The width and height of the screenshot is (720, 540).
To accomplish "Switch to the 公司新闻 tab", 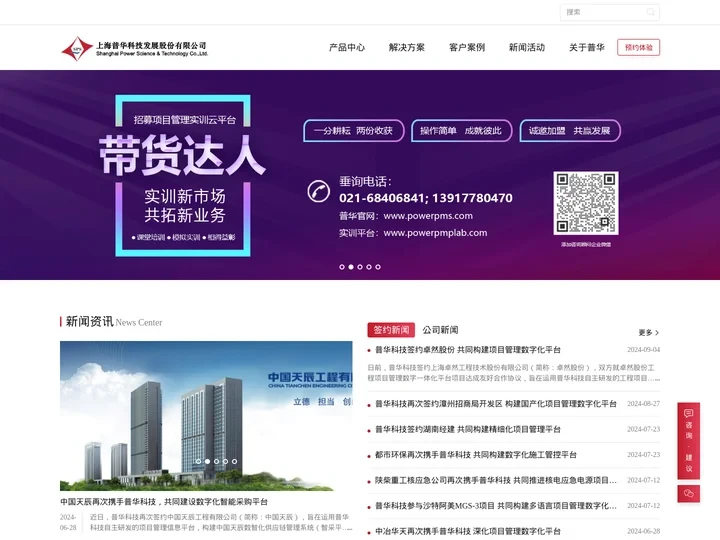I will [x=440, y=330].
